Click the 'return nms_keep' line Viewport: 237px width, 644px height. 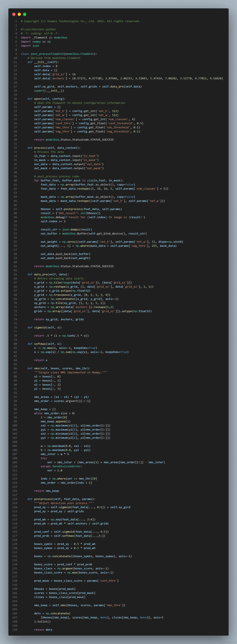46,491
